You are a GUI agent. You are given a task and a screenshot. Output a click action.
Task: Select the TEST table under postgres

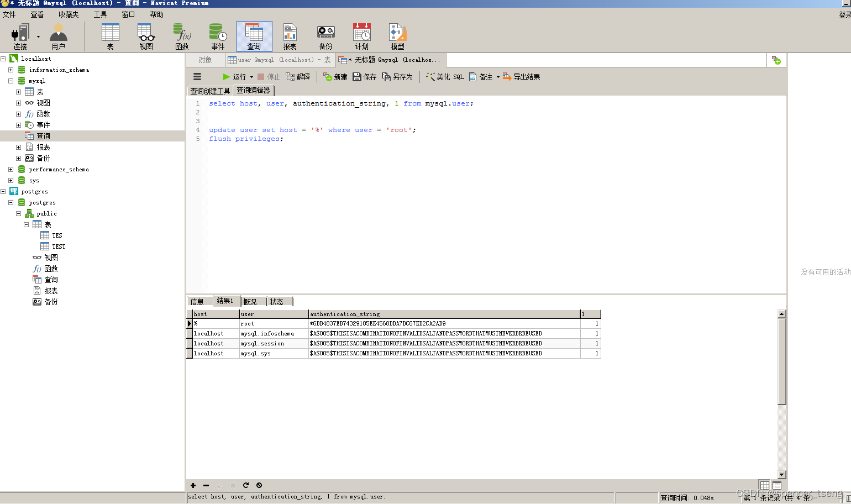pyautogui.click(x=58, y=246)
